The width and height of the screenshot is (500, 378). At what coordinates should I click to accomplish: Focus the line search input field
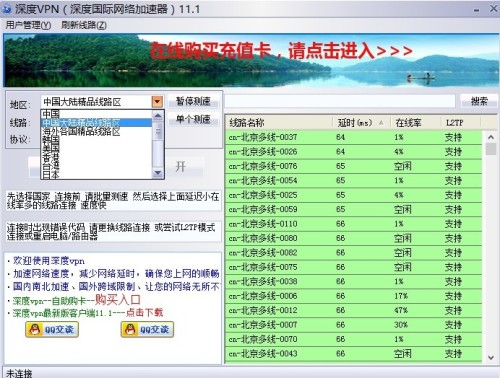pos(340,101)
